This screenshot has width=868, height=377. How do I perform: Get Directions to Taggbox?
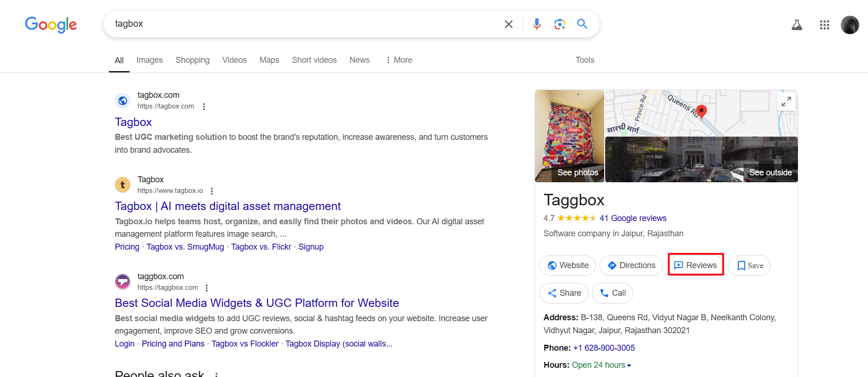point(631,265)
